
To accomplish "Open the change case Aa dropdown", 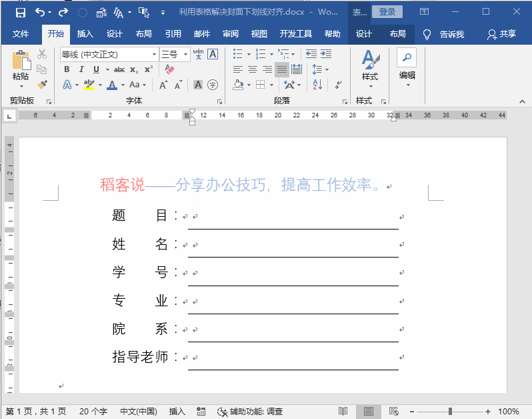I will [137, 85].
